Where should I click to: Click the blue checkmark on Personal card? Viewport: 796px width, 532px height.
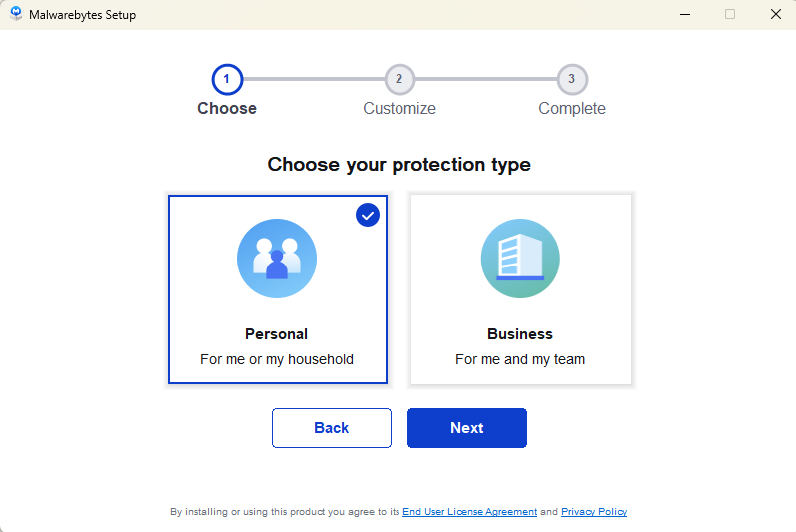(x=368, y=215)
